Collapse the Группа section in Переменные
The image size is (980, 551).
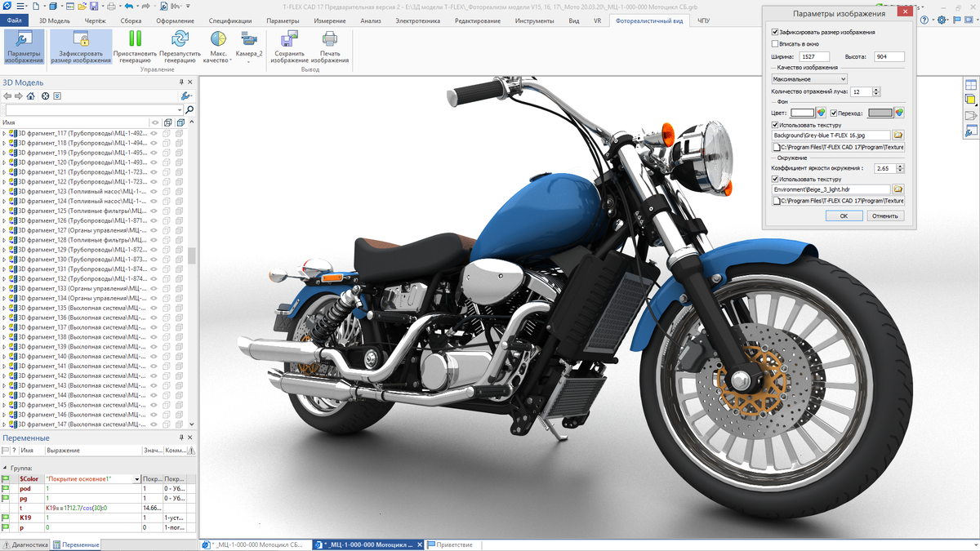pyautogui.click(x=4, y=469)
